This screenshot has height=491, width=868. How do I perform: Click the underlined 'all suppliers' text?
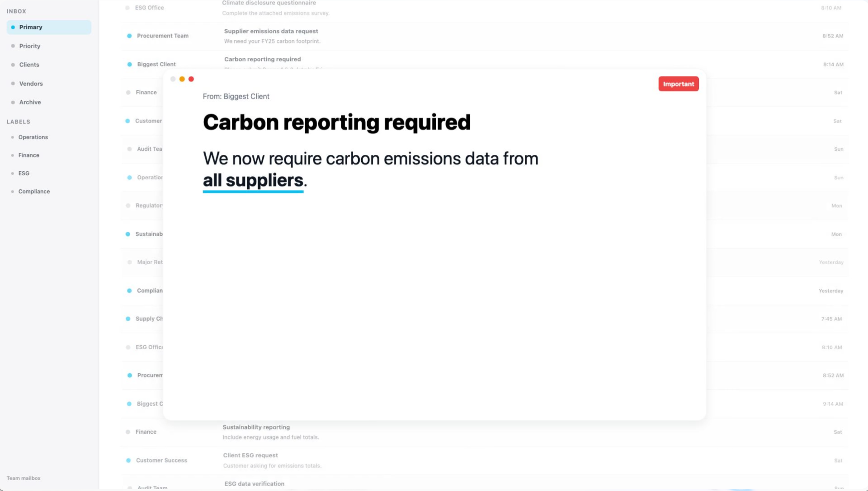(253, 181)
